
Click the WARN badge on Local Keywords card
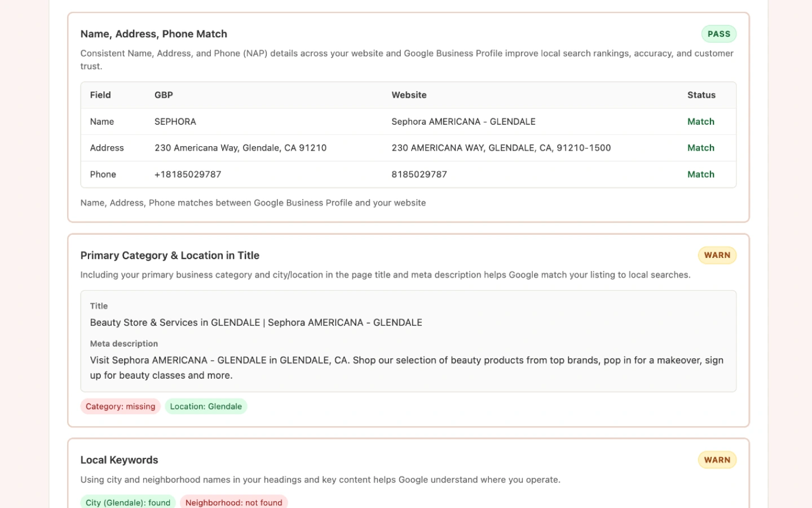pyautogui.click(x=717, y=460)
